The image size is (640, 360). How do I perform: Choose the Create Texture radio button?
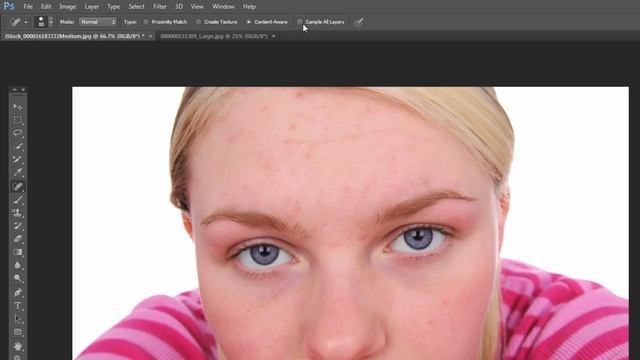(198, 22)
